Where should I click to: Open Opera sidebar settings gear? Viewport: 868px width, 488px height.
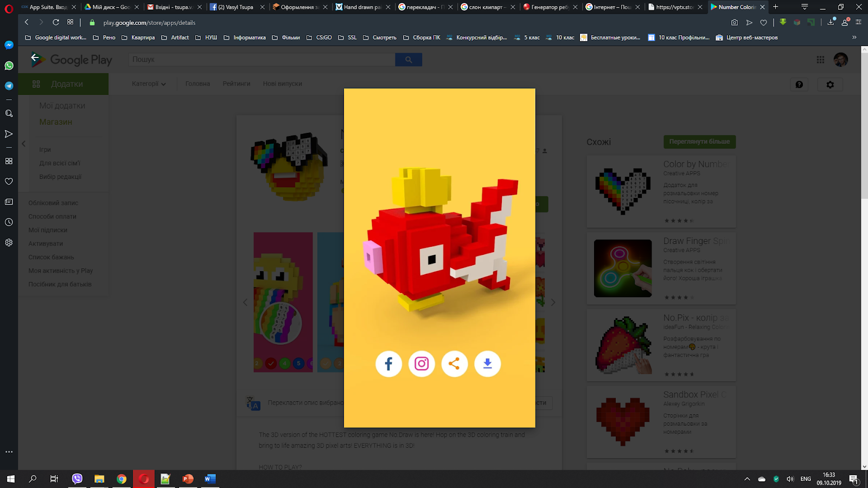(x=9, y=242)
